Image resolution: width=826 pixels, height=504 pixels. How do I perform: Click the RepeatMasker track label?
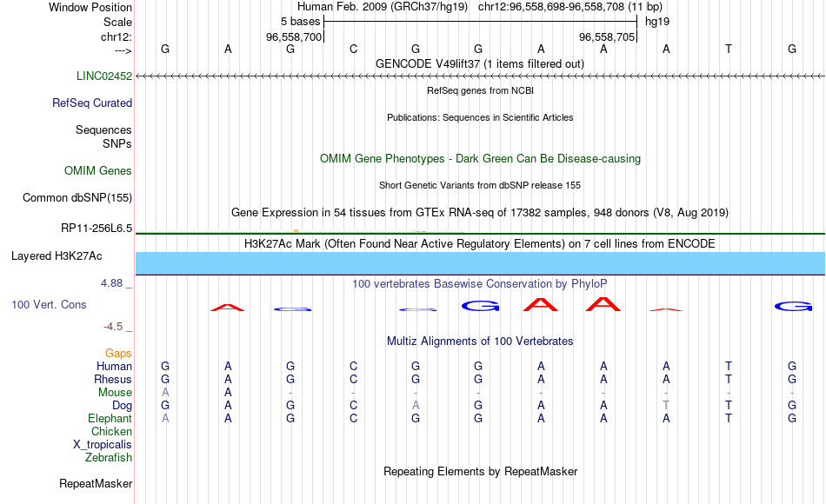(x=96, y=483)
